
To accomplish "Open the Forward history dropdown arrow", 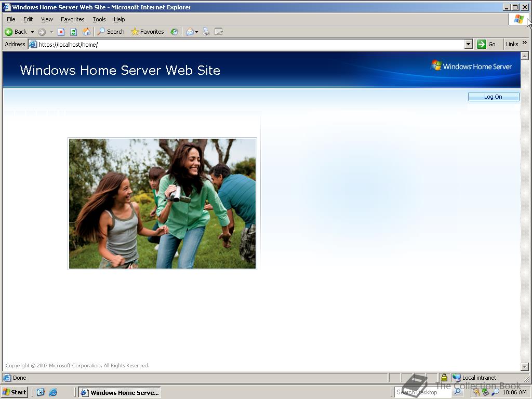I will (51, 32).
